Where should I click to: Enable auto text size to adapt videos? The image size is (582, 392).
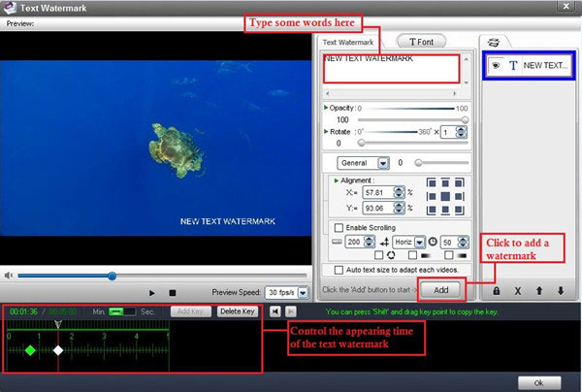pyautogui.click(x=339, y=270)
